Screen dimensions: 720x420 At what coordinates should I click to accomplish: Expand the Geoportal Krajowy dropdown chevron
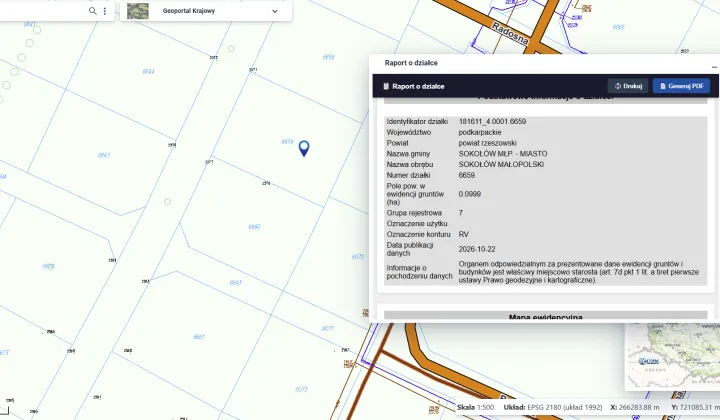[275, 11]
